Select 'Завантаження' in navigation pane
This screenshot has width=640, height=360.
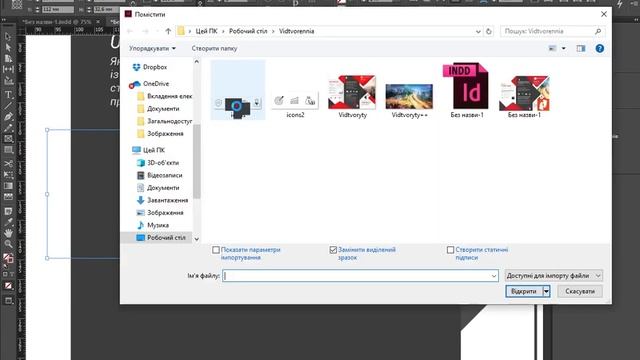point(167,200)
